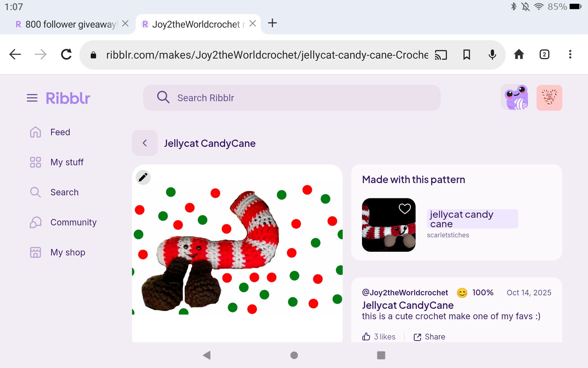Screen dimensions: 588x368
Task: Open Feed from sidebar home icon
Action: tap(36, 132)
